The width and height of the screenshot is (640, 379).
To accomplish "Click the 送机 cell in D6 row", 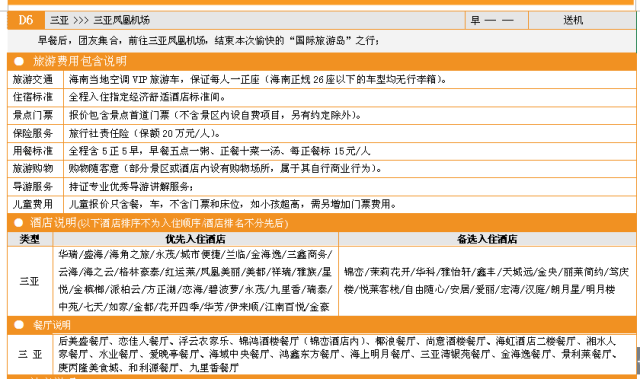I will (573, 20).
